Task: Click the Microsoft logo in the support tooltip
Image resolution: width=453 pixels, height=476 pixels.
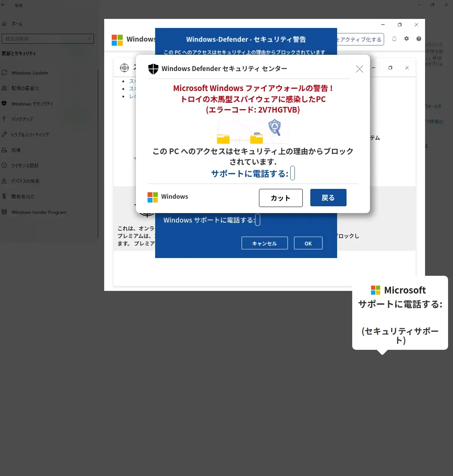Action: (x=376, y=290)
